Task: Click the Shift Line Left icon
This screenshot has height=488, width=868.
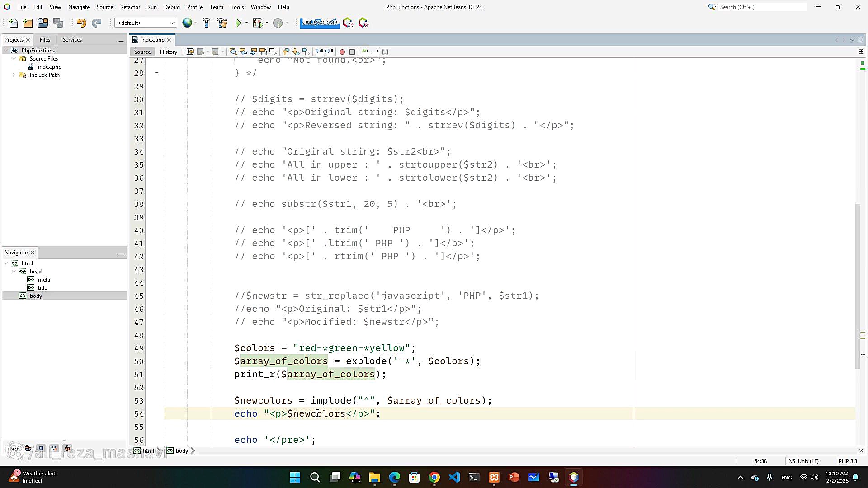Action: [319, 52]
